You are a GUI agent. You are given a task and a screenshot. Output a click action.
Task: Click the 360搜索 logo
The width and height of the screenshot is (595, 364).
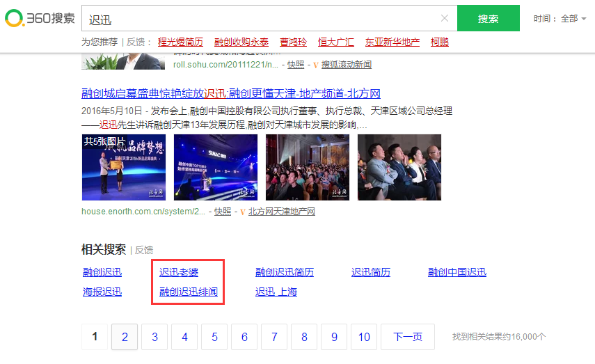pos(40,18)
